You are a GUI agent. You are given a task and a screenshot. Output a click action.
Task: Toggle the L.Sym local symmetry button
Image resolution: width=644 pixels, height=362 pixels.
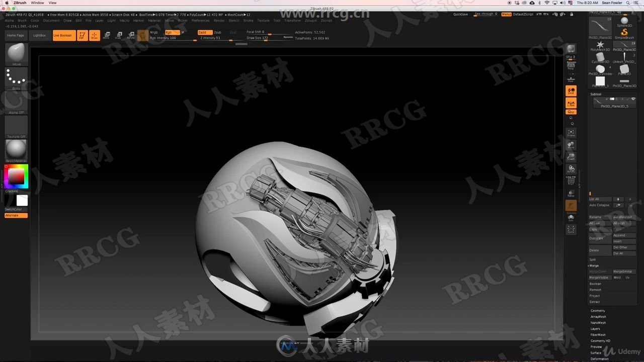click(571, 104)
